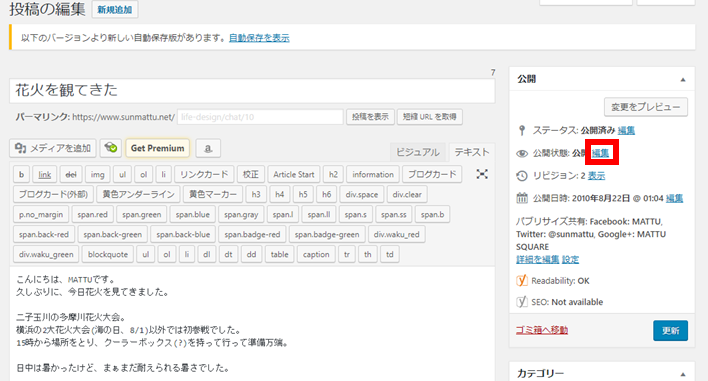This screenshot has width=708, height=381.
Task: Click the span.gray quicktag button
Action: 241,214
